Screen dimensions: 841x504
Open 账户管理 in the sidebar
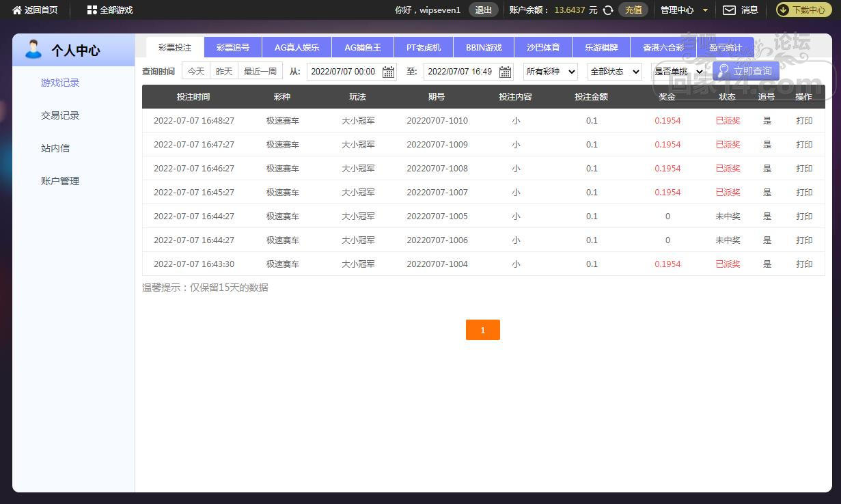[x=60, y=181]
